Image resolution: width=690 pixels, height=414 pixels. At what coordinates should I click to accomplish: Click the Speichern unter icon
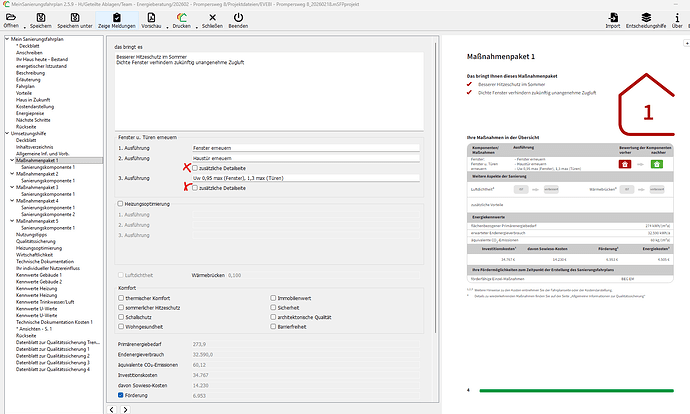pyautogui.click(x=76, y=17)
